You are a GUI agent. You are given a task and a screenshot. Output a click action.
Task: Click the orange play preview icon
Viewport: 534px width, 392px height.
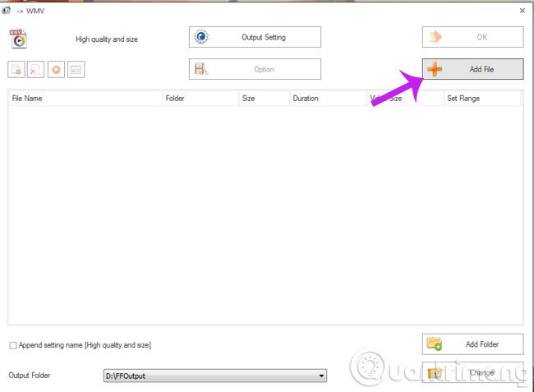[x=56, y=70]
